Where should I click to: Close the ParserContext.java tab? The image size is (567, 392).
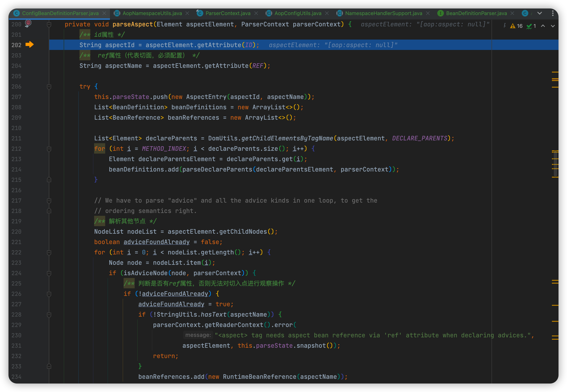tap(256, 13)
